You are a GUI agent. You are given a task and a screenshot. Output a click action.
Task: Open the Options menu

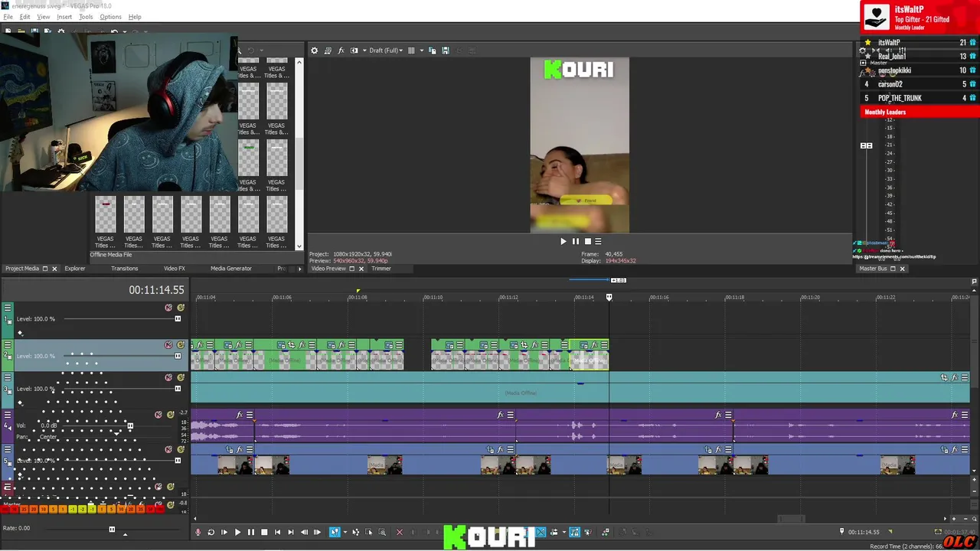point(110,17)
